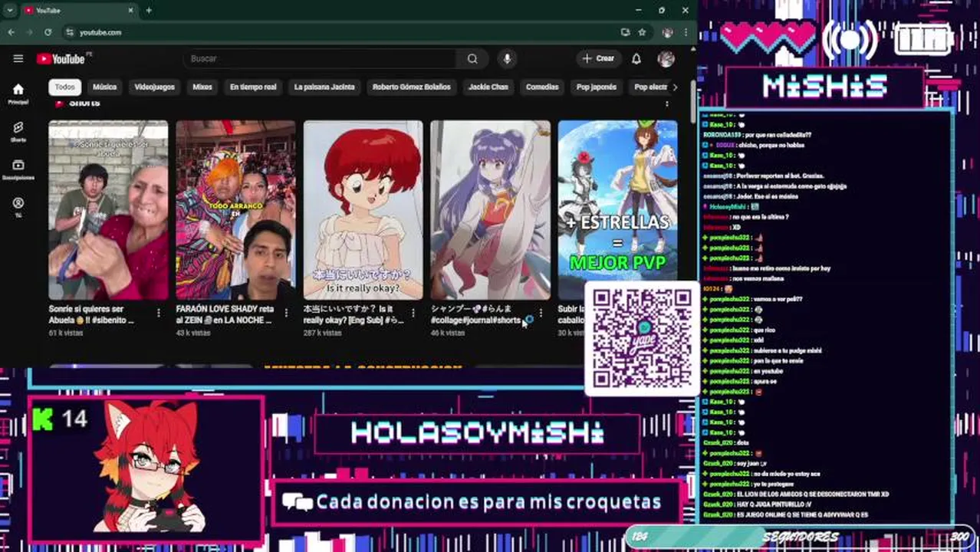The height and width of the screenshot is (552, 980).
Task: Reload the YouTube page
Action: pyautogui.click(x=48, y=32)
